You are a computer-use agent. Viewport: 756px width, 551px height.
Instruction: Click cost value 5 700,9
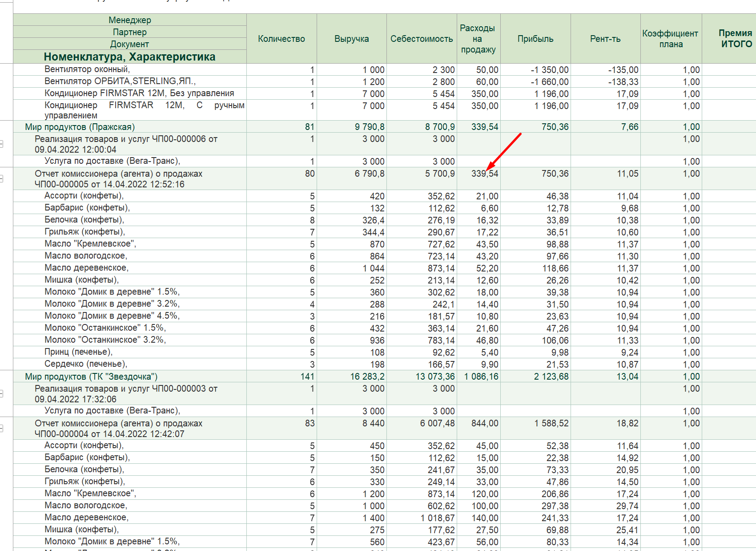440,174
